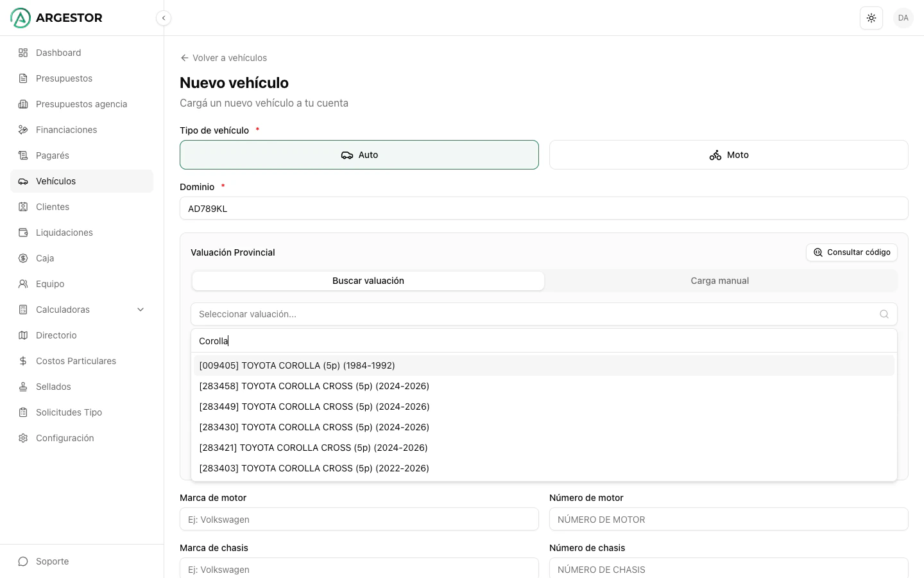Click the Directorio map icon
The image size is (924, 578).
(x=23, y=335)
